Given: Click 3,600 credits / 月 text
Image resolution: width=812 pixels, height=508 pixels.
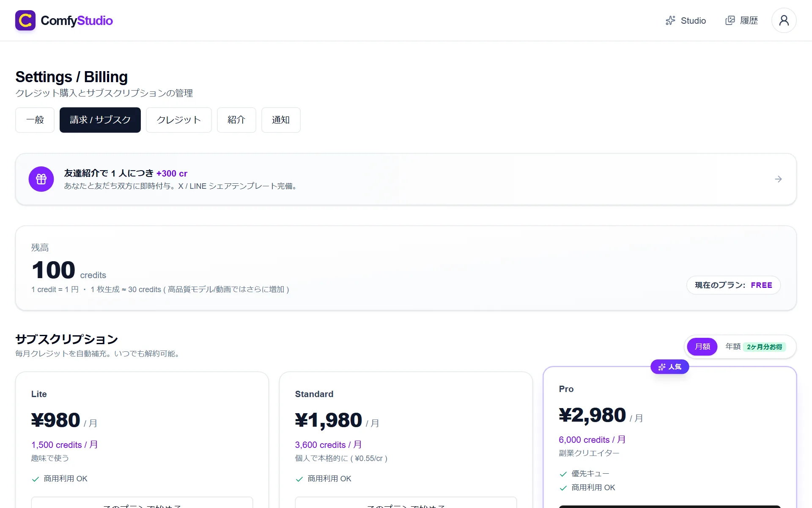Looking at the screenshot, I should pyautogui.click(x=329, y=445).
